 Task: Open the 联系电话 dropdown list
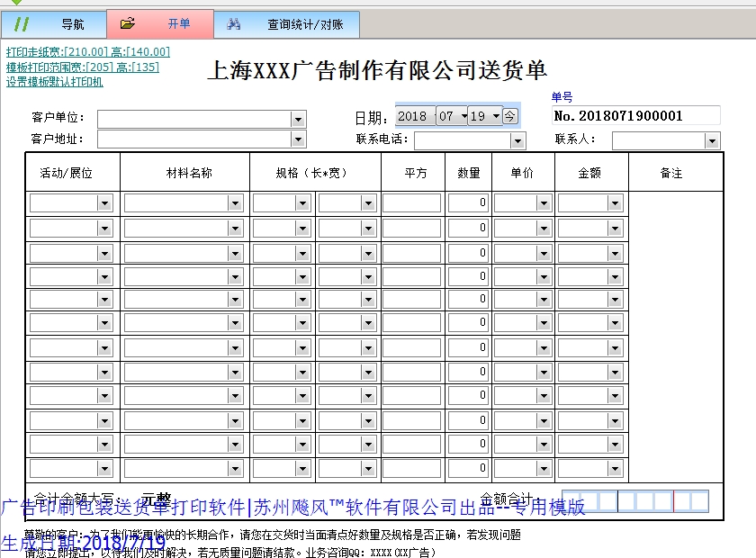click(x=517, y=141)
